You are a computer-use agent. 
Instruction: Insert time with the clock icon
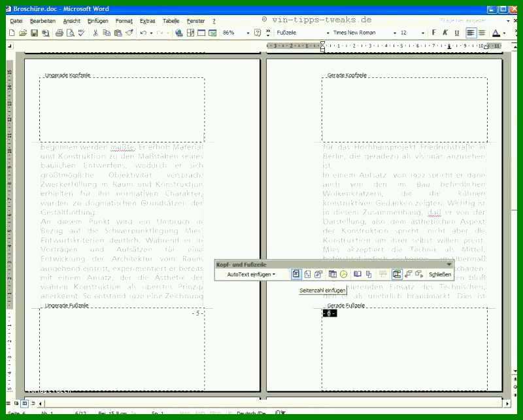pyautogui.click(x=344, y=274)
